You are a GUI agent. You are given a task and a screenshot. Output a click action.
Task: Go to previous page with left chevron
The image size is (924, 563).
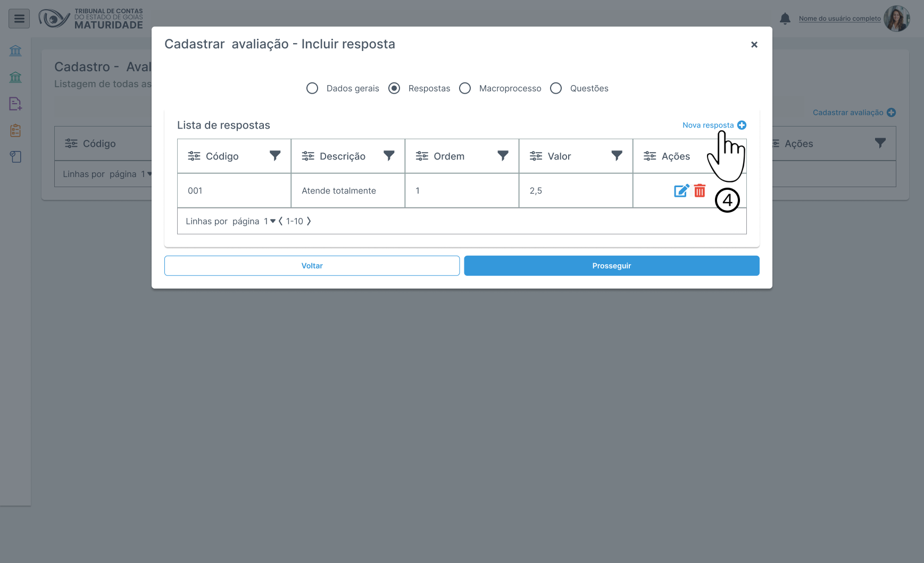[280, 221]
